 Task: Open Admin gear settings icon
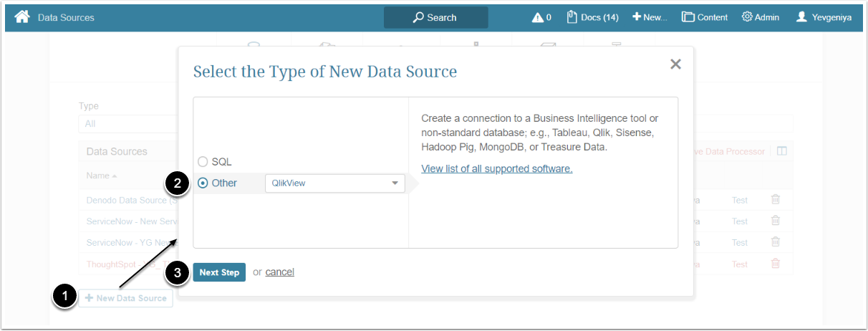pos(747,17)
